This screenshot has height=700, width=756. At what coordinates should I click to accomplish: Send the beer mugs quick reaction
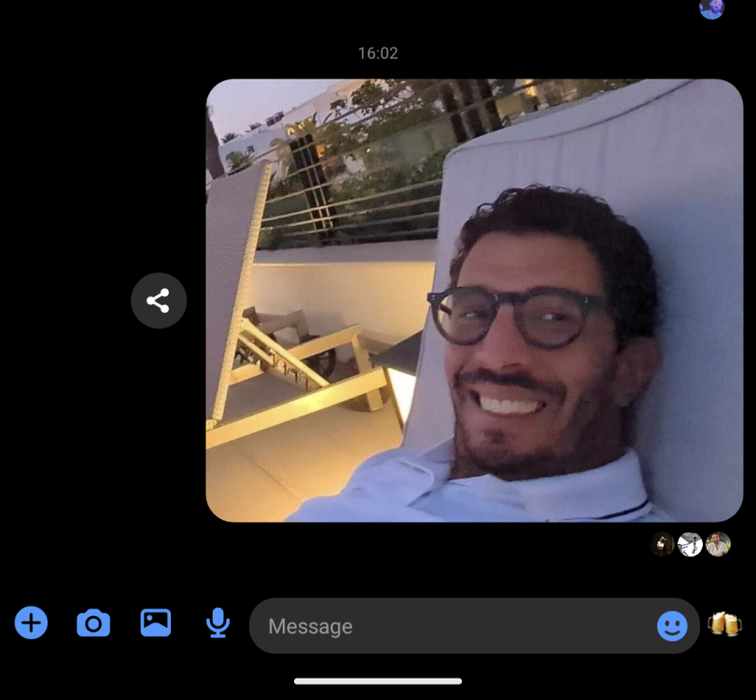(x=724, y=623)
